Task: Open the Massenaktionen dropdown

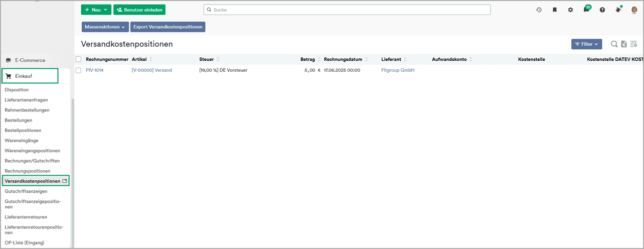Action: pos(105,27)
